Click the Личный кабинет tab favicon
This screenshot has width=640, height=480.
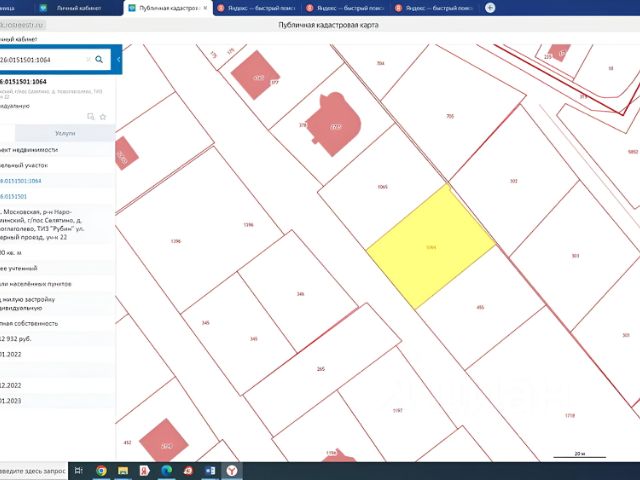(43, 8)
